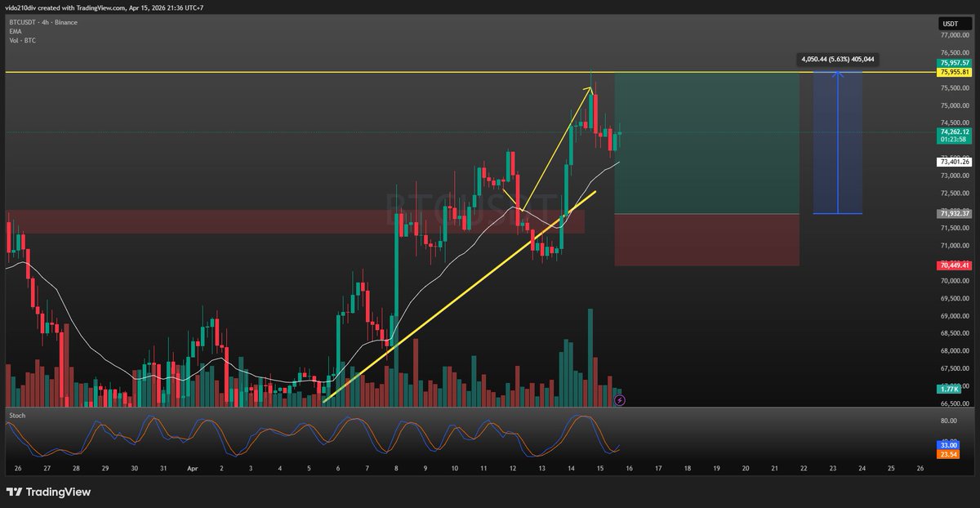Click date 8 on the time axis
Viewport: 980px width, 508px height.
pyautogui.click(x=396, y=470)
